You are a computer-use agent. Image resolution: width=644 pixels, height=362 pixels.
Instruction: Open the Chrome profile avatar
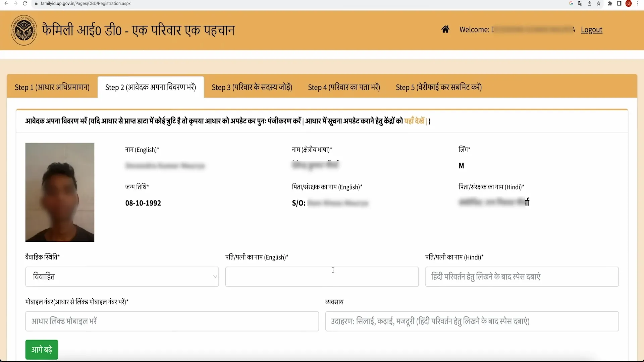629,4
